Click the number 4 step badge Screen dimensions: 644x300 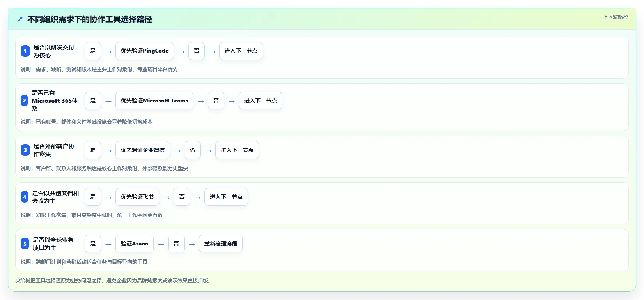pos(25,197)
